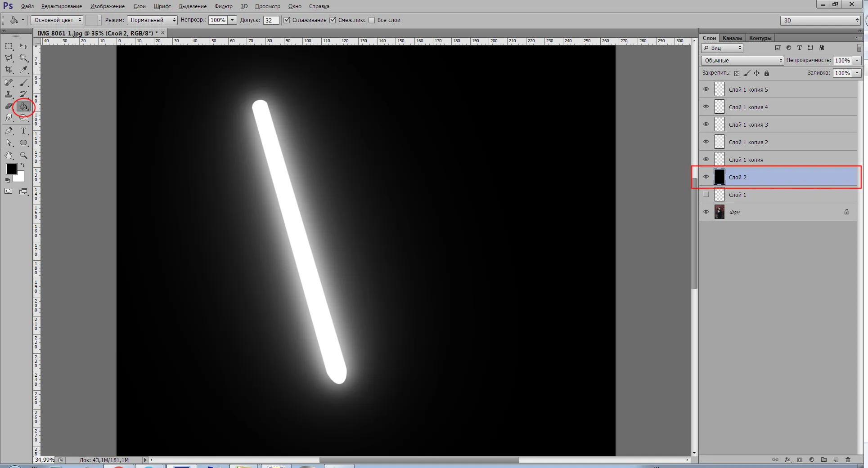Open the Редактирование menu
868x468 pixels.
62,6
